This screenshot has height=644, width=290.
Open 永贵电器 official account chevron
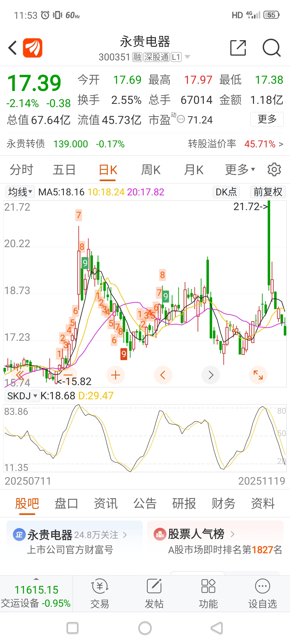tap(125, 535)
